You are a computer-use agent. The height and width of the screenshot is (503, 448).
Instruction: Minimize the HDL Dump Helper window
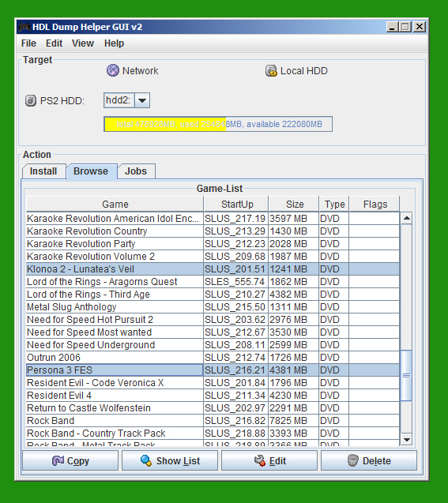click(392, 27)
